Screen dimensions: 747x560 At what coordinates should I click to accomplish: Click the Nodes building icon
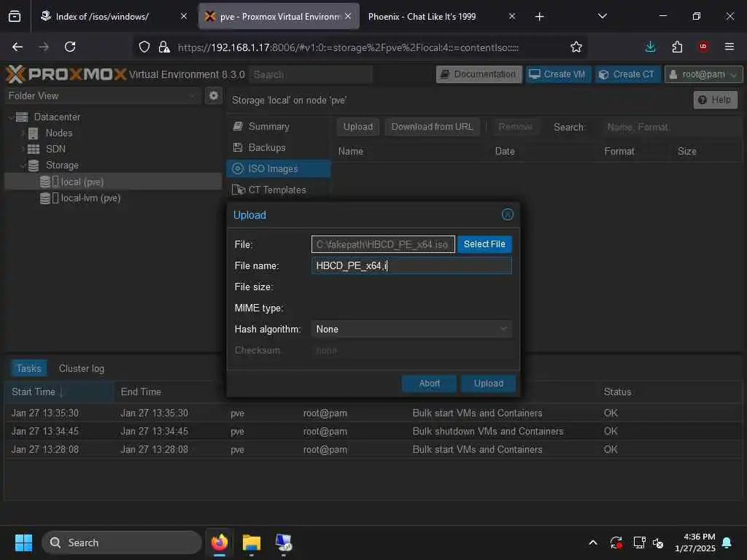(34, 133)
